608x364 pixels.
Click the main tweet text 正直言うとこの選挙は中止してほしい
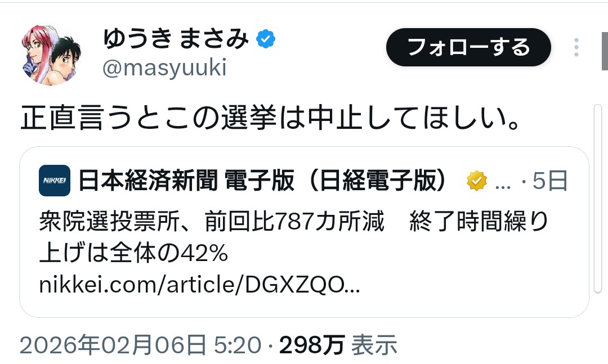click(270, 118)
